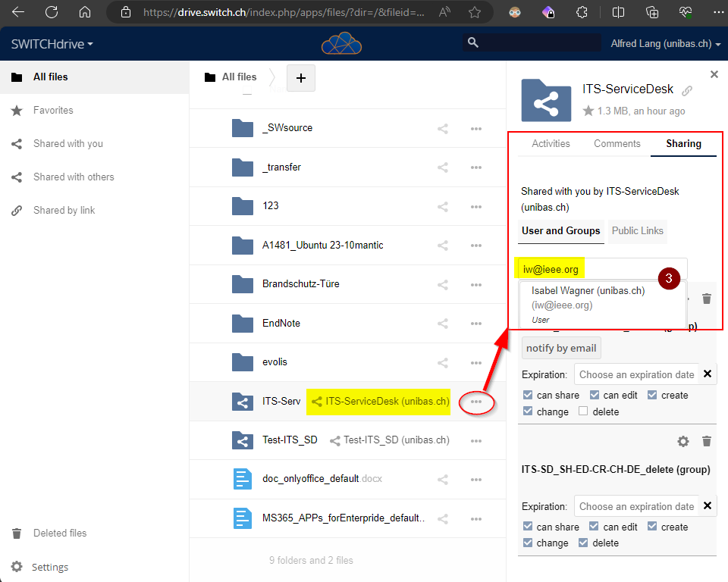Image resolution: width=728 pixels, height=582 pixels.
Task: Open the Test-ITS_SD folder
Action: [x=290, y=440]
